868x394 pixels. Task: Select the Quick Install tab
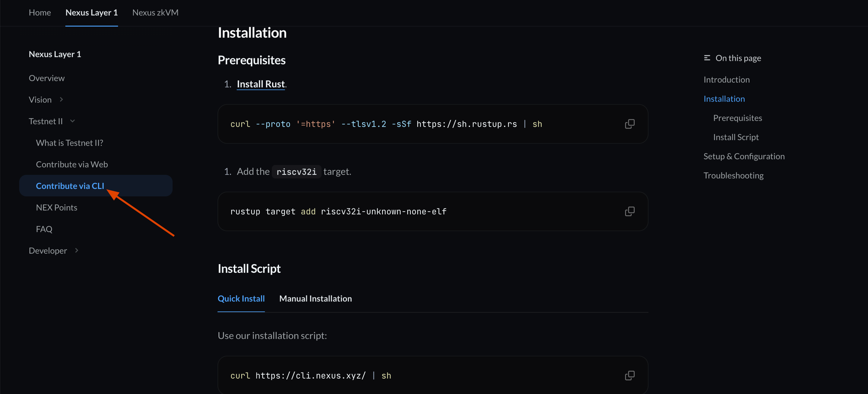pyautogui.click(x=241, y=299)
